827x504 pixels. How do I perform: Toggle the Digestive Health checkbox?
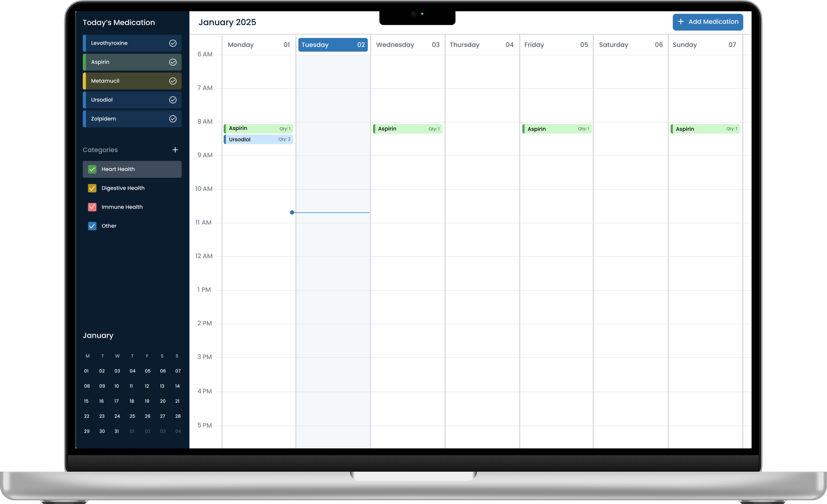[x=92, y=188]
